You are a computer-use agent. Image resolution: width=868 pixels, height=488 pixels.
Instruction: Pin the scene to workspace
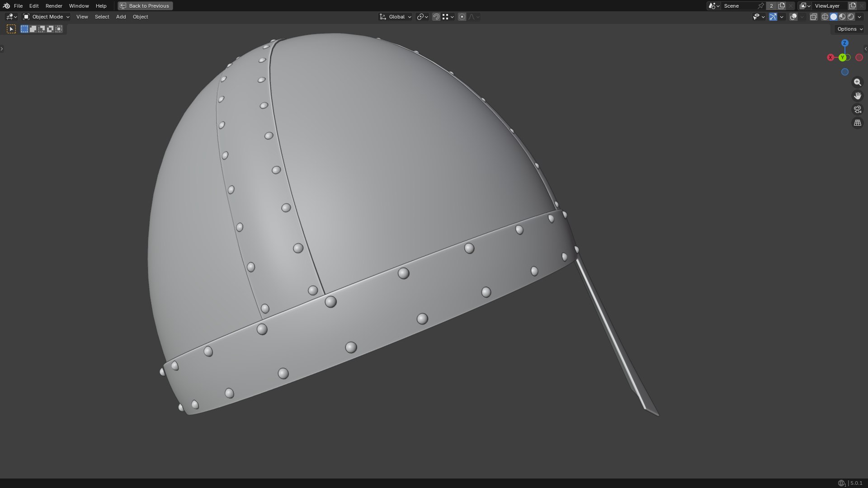click(x=761, y=6)
